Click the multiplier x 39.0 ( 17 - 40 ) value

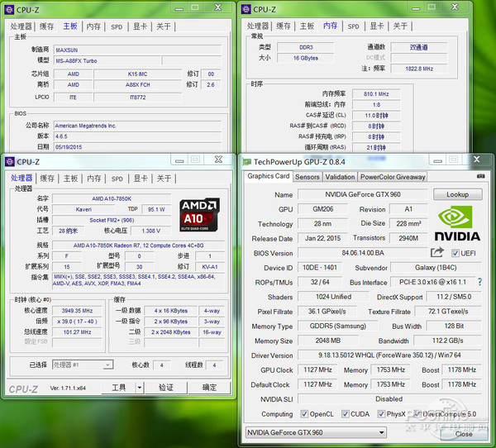pos(77,322)
